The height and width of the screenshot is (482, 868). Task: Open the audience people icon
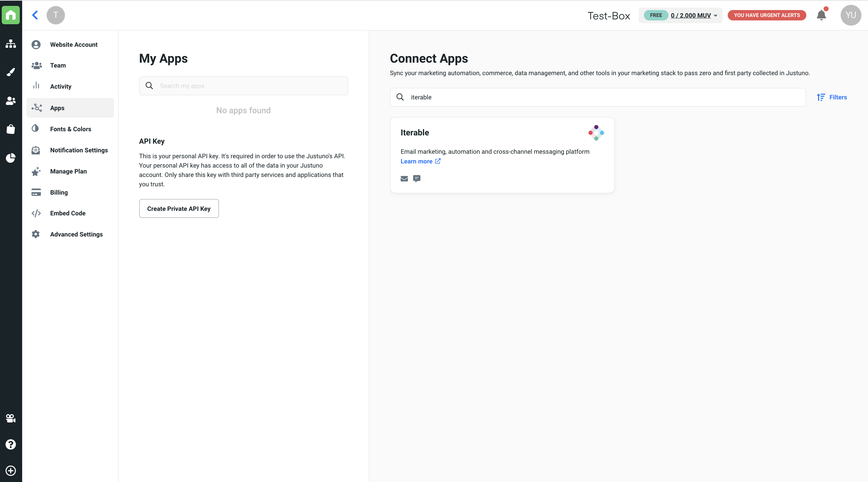click(11, 101)
